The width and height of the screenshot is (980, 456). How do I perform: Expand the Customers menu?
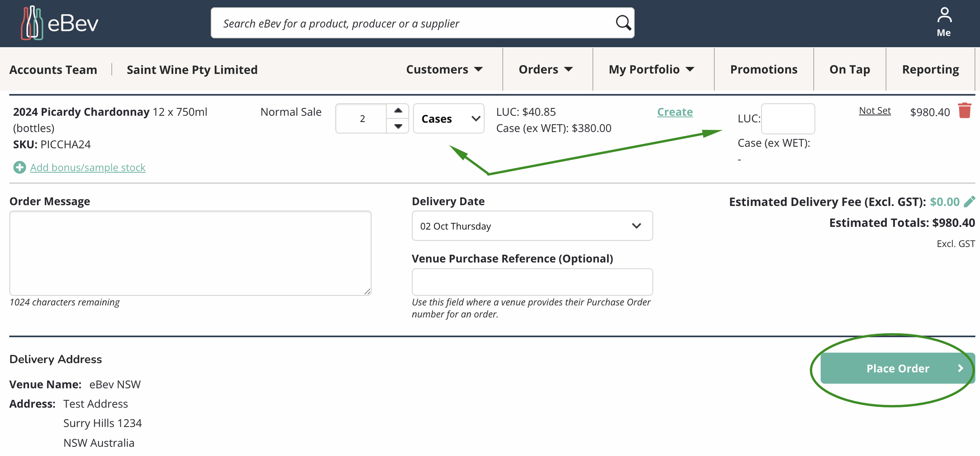444,69
